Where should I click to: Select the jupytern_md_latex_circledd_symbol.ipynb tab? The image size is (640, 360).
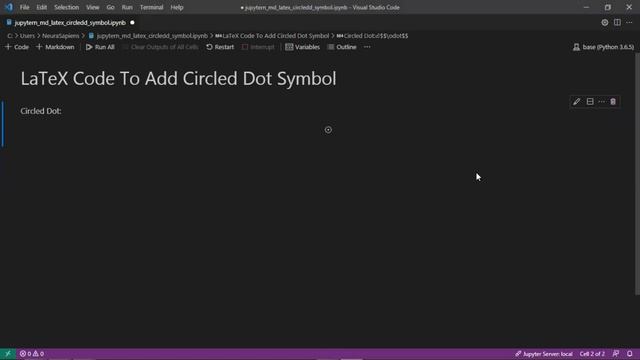(70, 23)
